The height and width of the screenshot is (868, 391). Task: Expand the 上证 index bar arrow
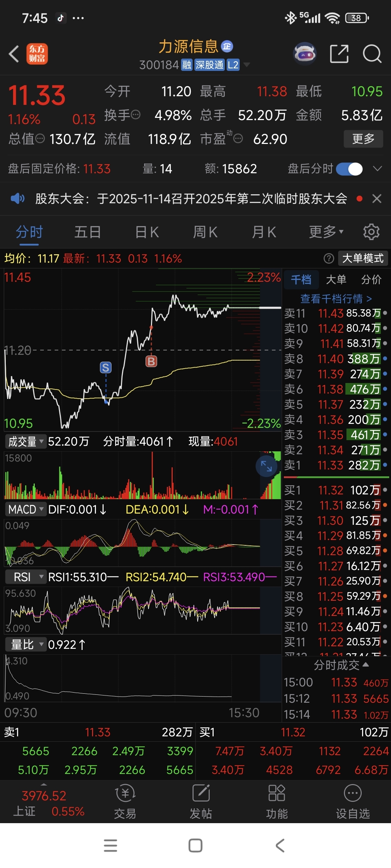44,784
